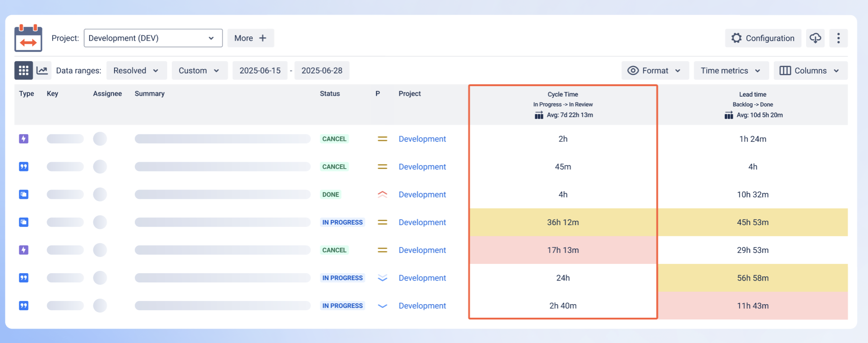Click the priority icon in the 11h 43m row
This screenshot has height=343, width=868.
[x=382, y=305]
